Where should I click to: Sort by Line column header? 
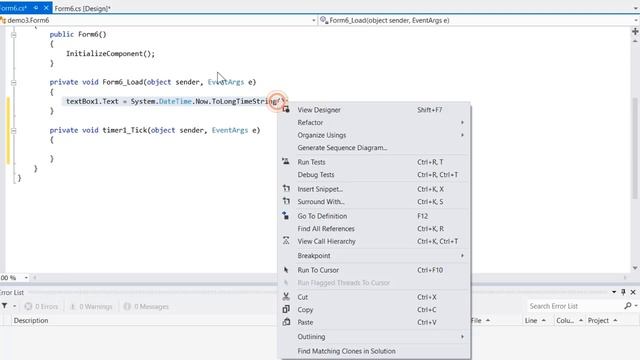(x=535, y=320)
